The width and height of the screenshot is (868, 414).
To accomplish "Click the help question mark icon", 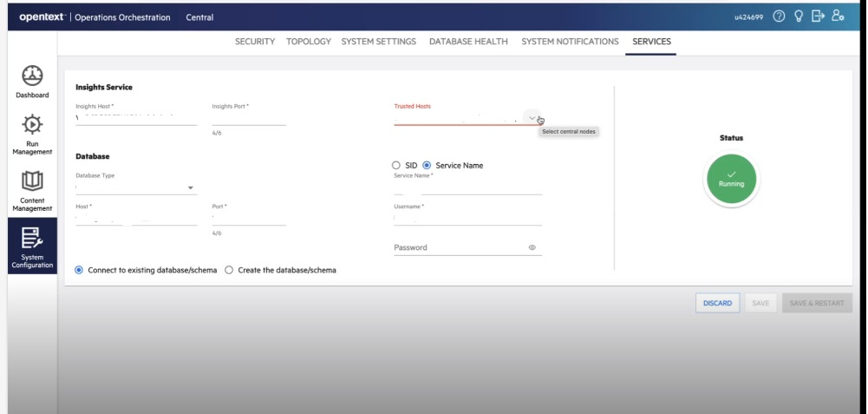I will pyautogui.click(x=779, y=16).
